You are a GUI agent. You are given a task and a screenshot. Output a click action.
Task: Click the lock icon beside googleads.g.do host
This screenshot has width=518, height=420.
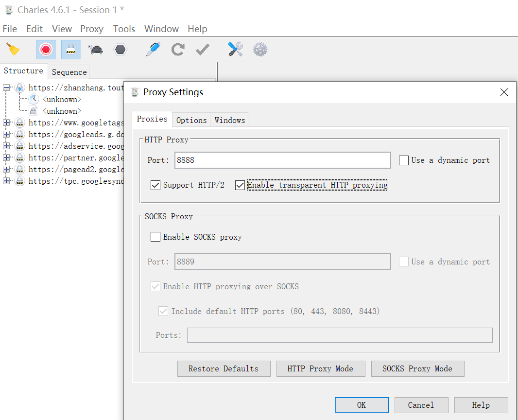[20, 134]
